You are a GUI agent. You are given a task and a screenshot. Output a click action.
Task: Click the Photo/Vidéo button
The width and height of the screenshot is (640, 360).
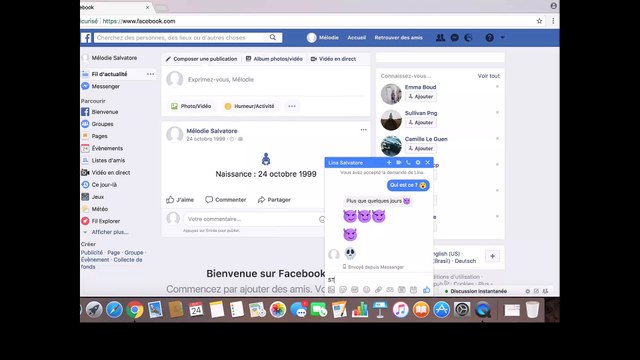pyautogui.click(x=191, y=106)
